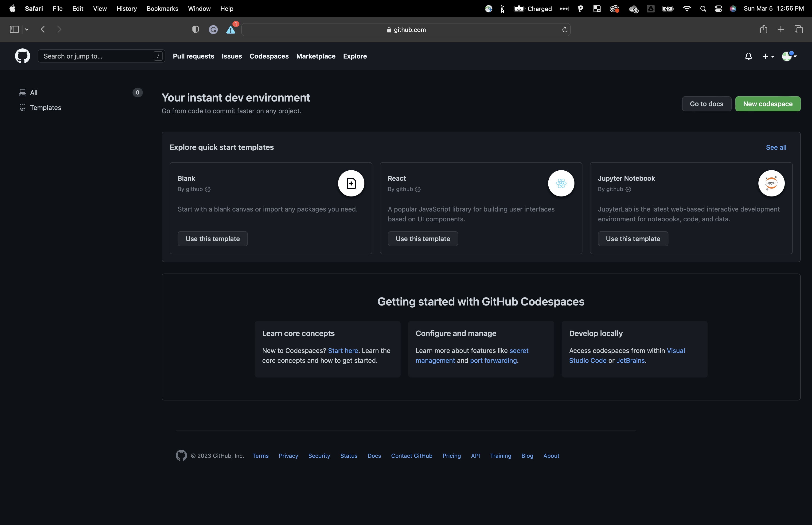Click the Blank template file icon
This screenshot has width=812, height=525.
[x=351, y=183]
